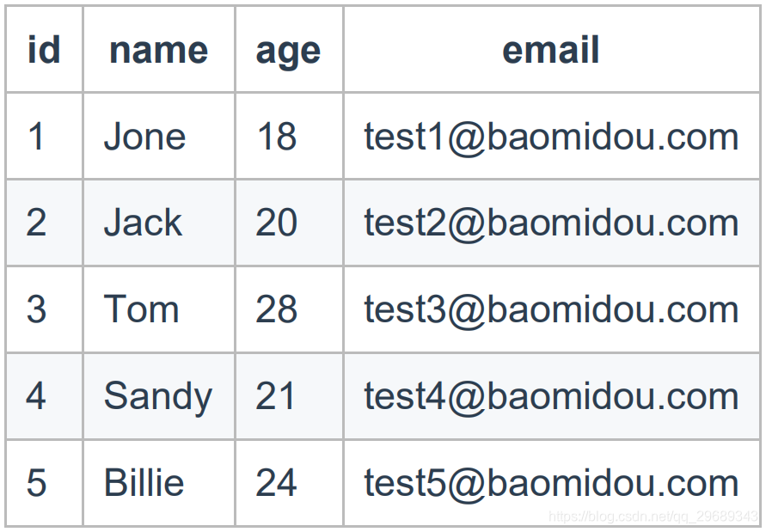Click the email column header
The image size is (766, 532).
pos(550,50)
